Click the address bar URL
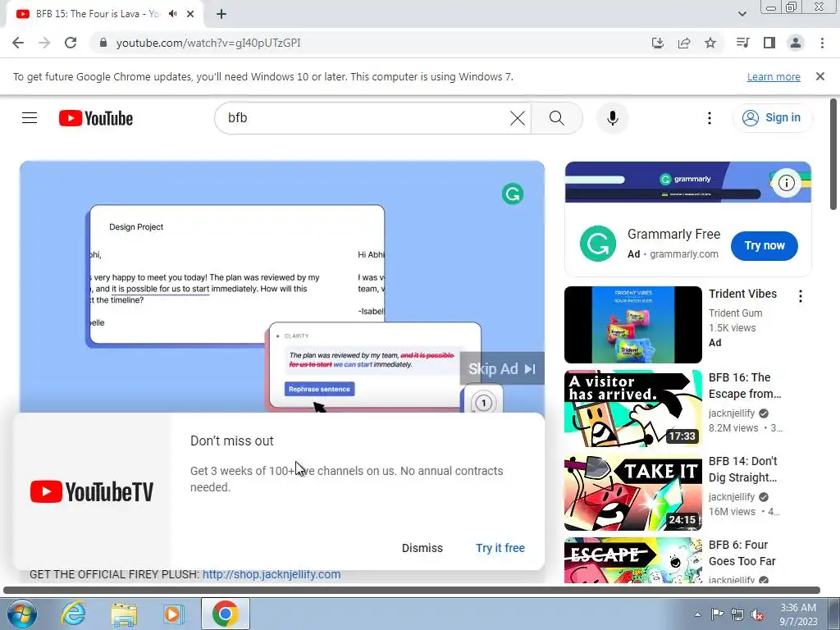The width and height of the screenshot is (840, 630). coord(208,43)
